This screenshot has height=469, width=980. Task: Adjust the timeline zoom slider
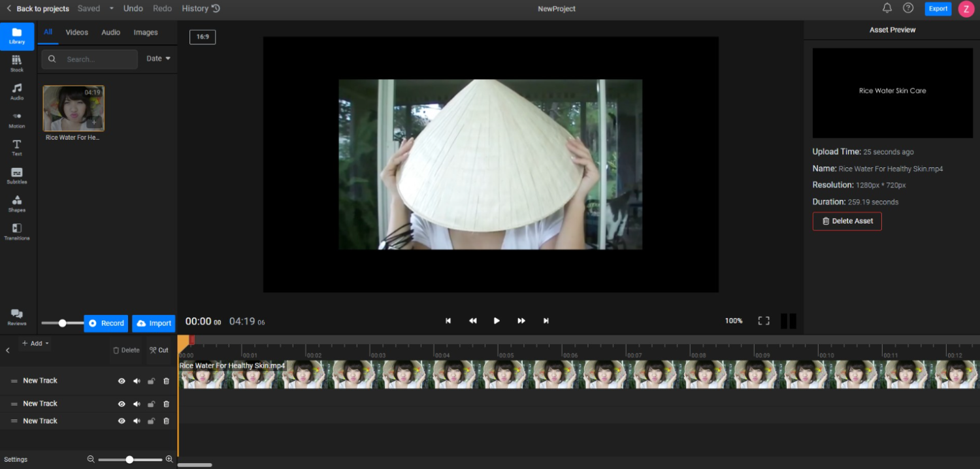(x=130, y=460)
